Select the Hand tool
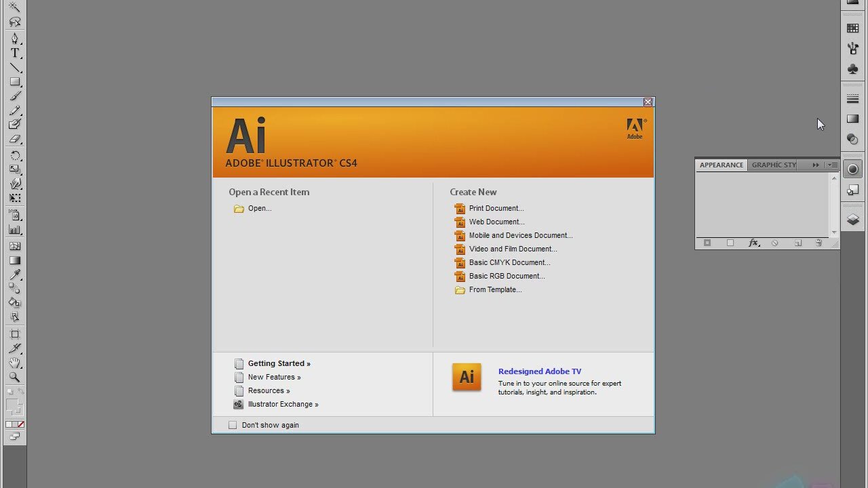This screenshot has height=488, width=868. tap(14, 363)
